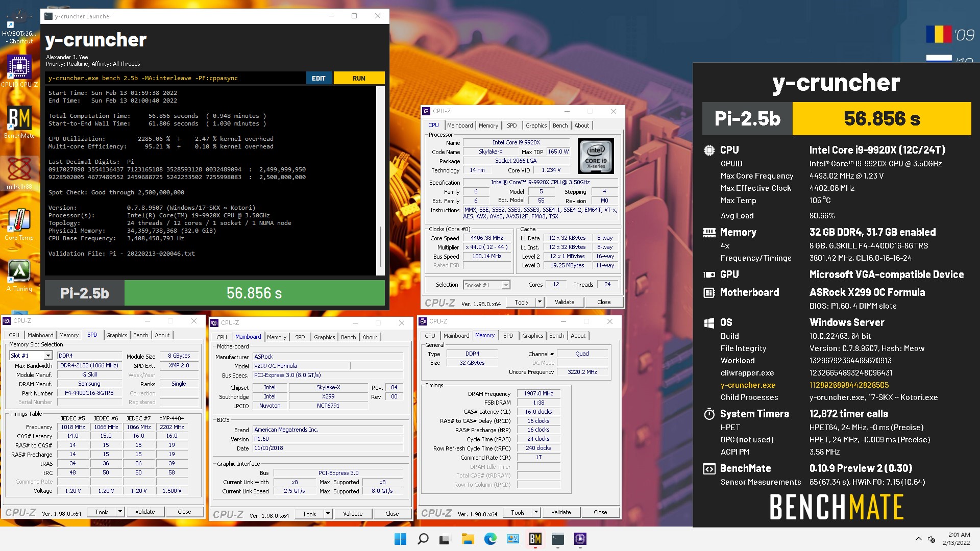The image size is (980, 551).
Task: Select Memory tab in the SPD window
Action: coord(69,335)
